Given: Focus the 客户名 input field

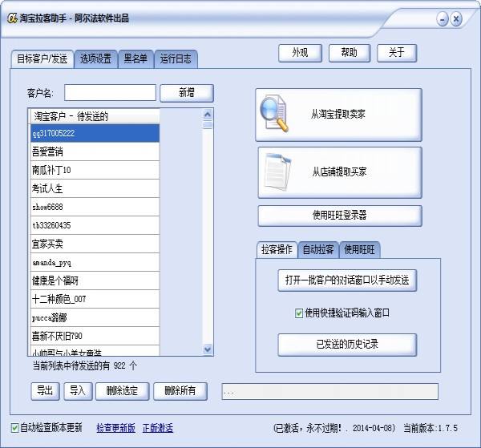Looking at the screenshot, I should [x=110, y=93].
